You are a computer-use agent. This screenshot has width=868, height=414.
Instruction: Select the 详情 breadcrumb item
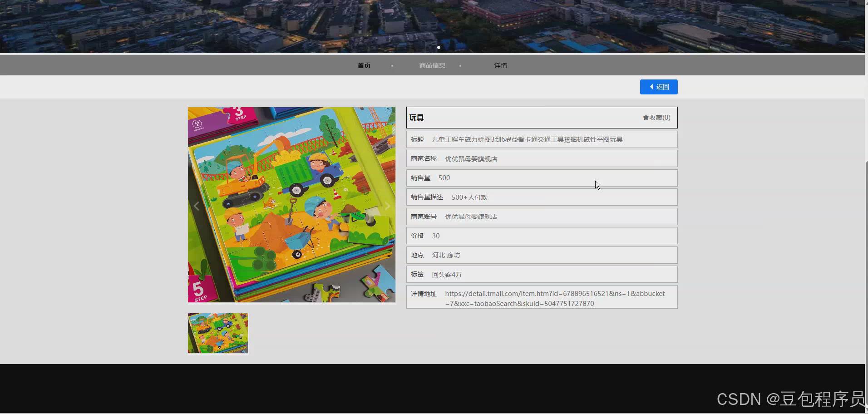(500, 65)
